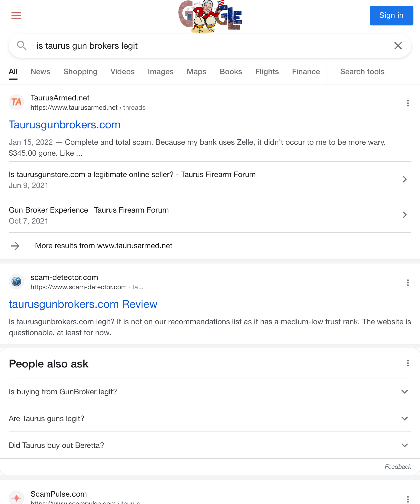420x504 pixels.
Task: Switch to the Images tab
Action: point(161,72)
